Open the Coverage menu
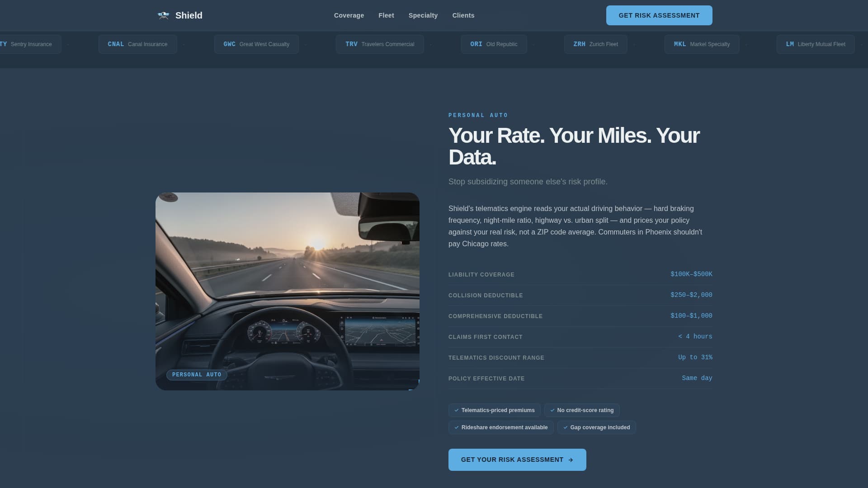Viewport: 868px width, 488px height. tap(349, 15)
